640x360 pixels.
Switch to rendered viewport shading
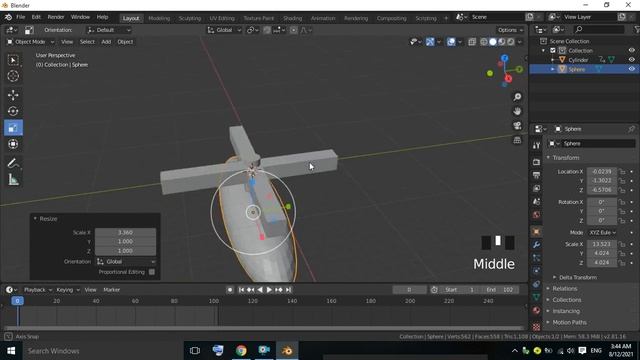[511, 42]
